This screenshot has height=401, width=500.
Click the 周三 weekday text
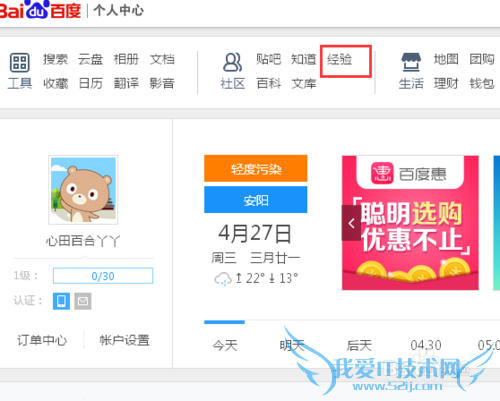tap(224, 258)
